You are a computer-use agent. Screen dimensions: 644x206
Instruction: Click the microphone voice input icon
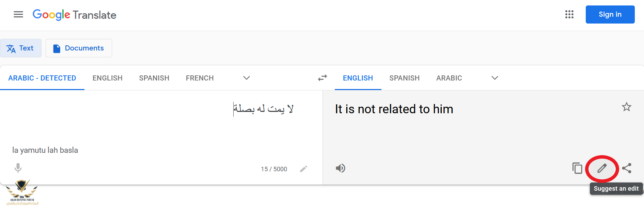(18, 168)
